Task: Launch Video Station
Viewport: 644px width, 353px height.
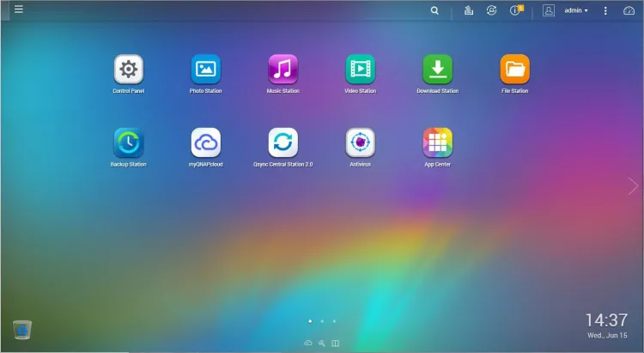Action: pos(360,69)
